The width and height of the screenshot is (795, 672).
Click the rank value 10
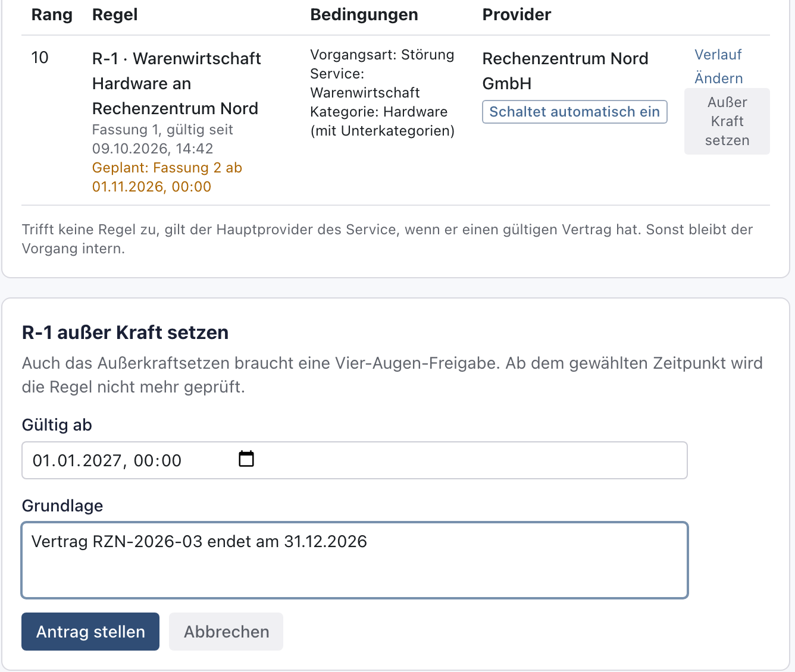tap(40, 58)
